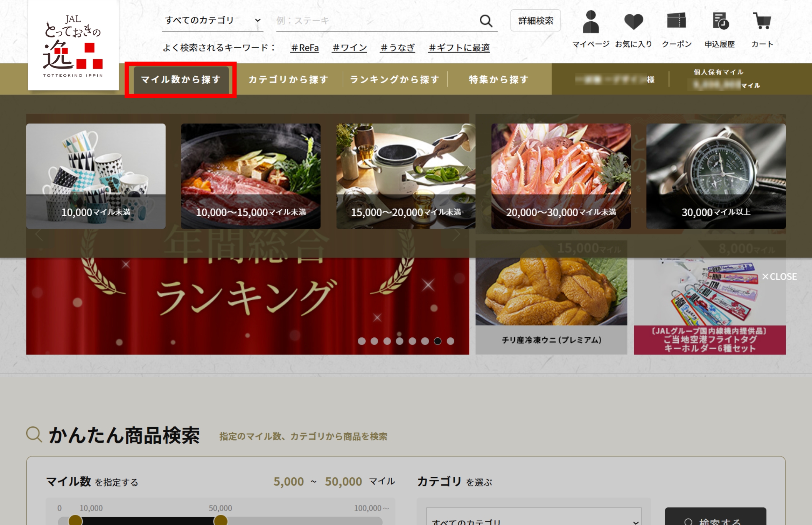Select ランキングから探す menu
The width and height of the screenshot is (812, 525).
tap(394, 79)
